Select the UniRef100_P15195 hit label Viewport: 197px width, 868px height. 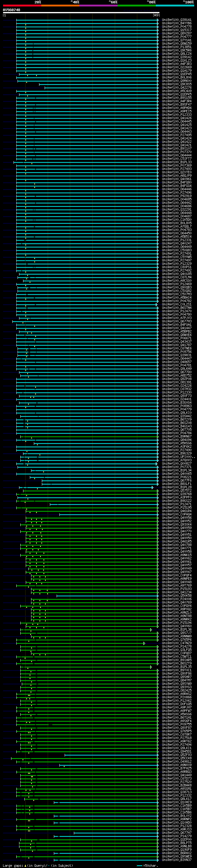tap(177, 507)
